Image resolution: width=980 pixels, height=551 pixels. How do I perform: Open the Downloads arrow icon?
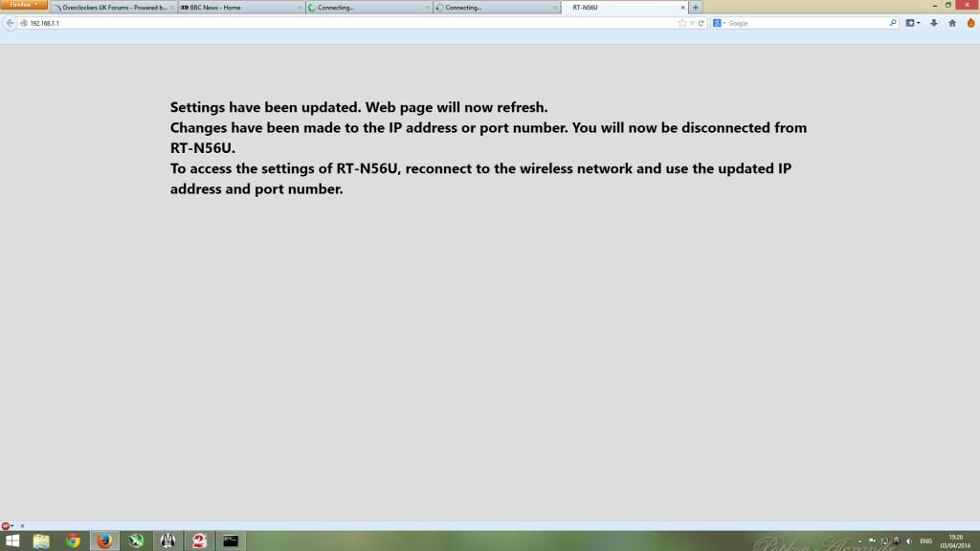pyautogui.click(x=934, y=23)
